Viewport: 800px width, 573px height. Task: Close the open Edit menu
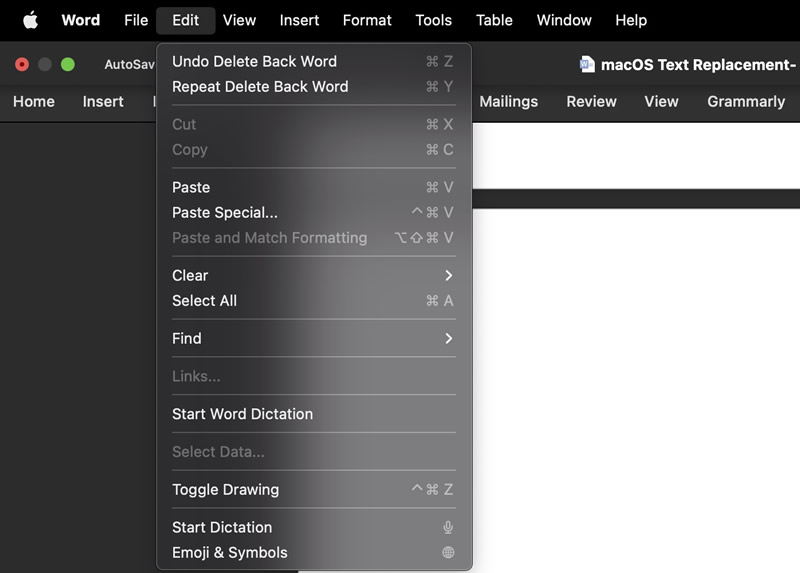click(x=185, y=20)
